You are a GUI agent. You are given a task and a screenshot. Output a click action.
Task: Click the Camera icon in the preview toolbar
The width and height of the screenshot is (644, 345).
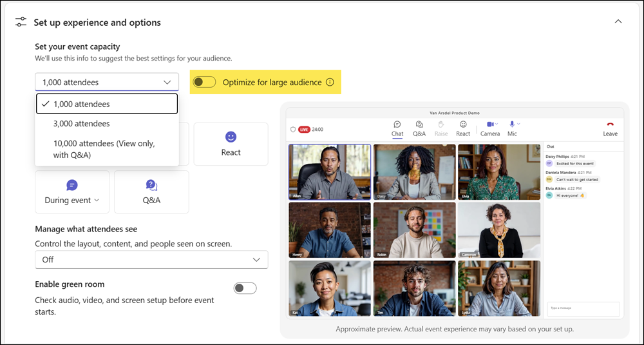[490, 124]
